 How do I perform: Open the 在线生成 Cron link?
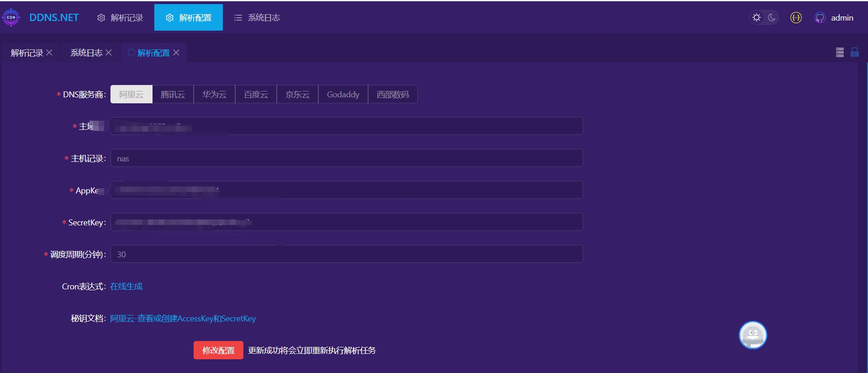(126, 286)
